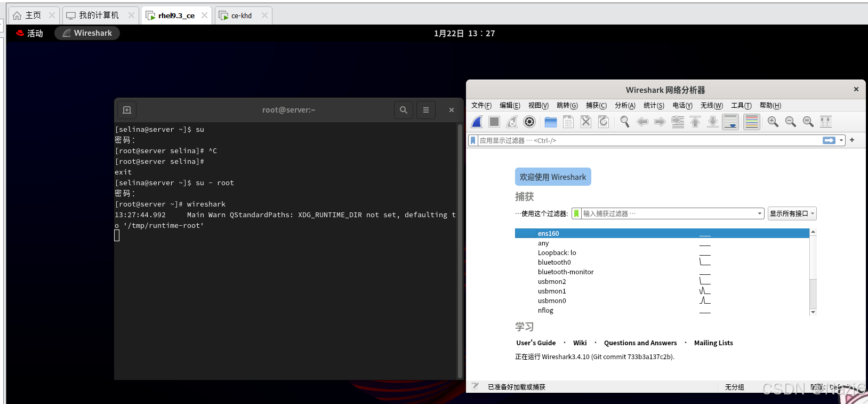Reset text to normal size
Viewport: 868px width, 404px height.
[x=808, y=122]
